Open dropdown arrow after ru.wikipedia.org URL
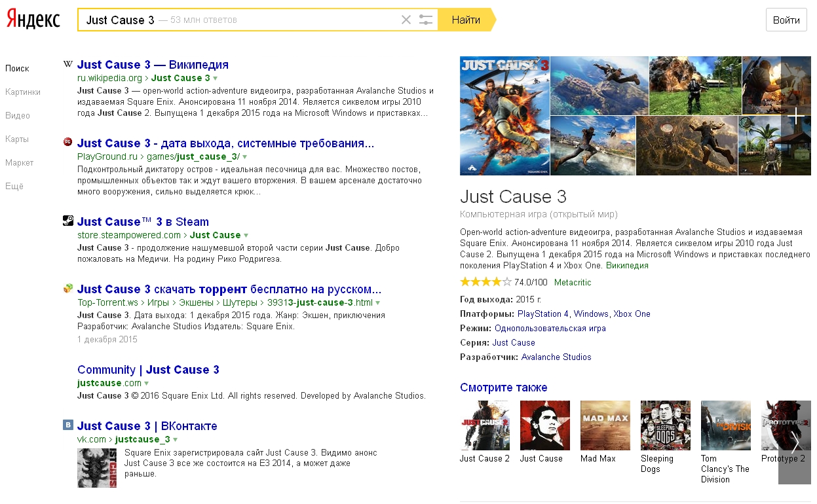This screenshot has height=504, width=817. click(x=216, y=79)
